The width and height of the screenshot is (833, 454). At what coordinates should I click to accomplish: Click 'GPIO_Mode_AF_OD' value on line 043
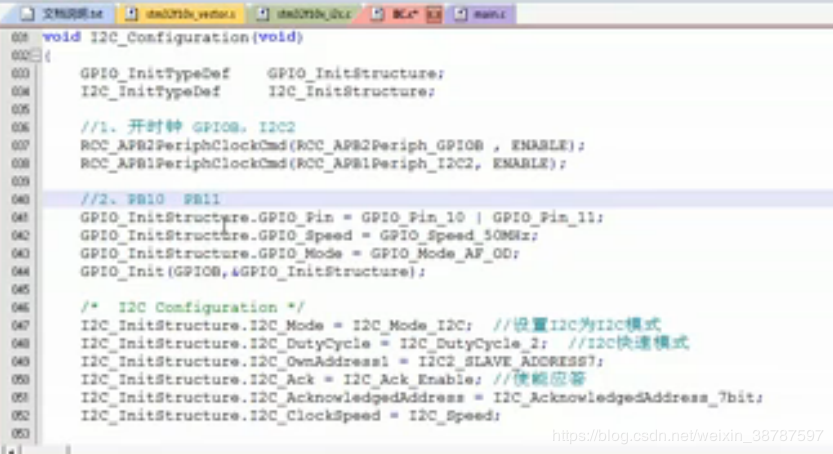pyautogui.click(x=441, y=254)
